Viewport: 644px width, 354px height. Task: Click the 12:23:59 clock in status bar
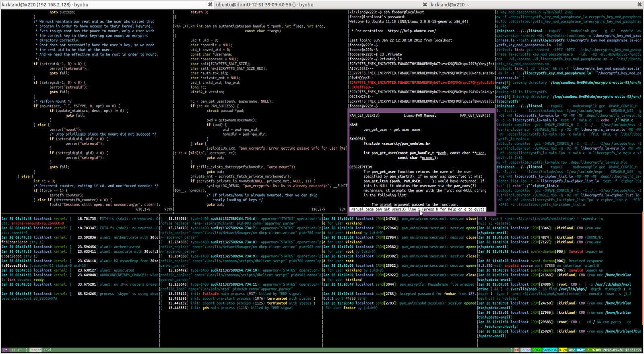coord(633,350)
